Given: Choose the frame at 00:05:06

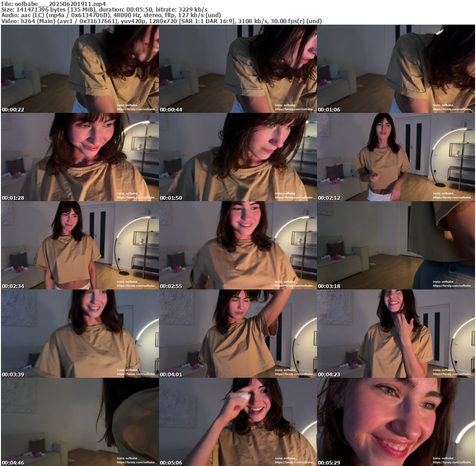Looking at the screenshot, I should click(x=238, y=422).
